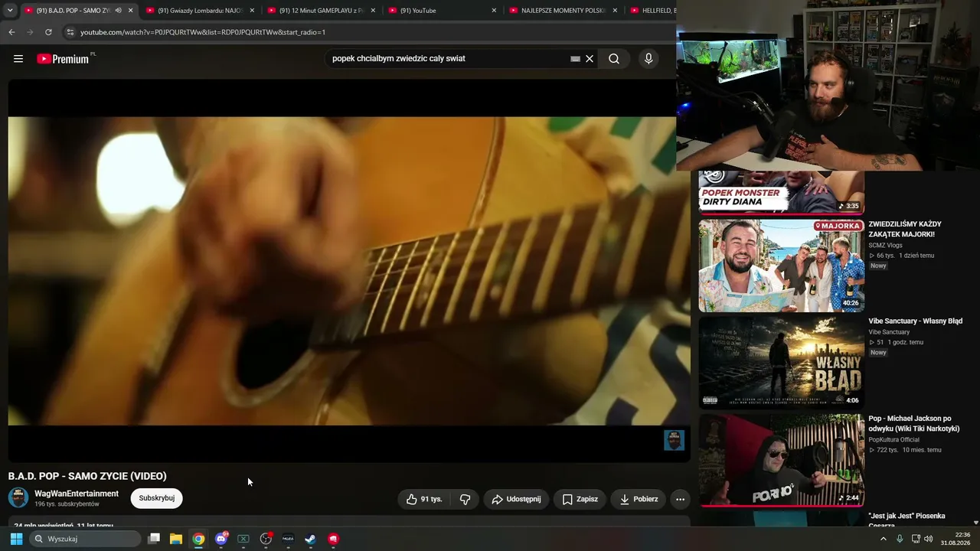The width and height of the screenshot is (980, 551).
Task: Show hidden system tray icons
Action: coord(883,539)
